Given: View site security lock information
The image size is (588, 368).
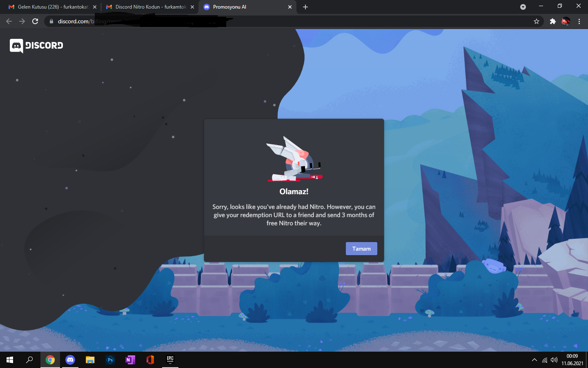Looking at the screenshot, I should pyautogui.click(x=51, y=21).
